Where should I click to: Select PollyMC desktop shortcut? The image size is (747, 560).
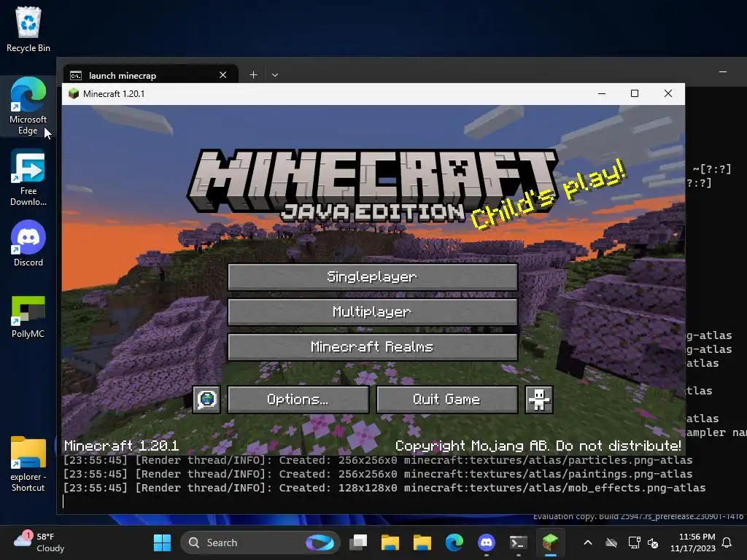[x=28, y=316]
